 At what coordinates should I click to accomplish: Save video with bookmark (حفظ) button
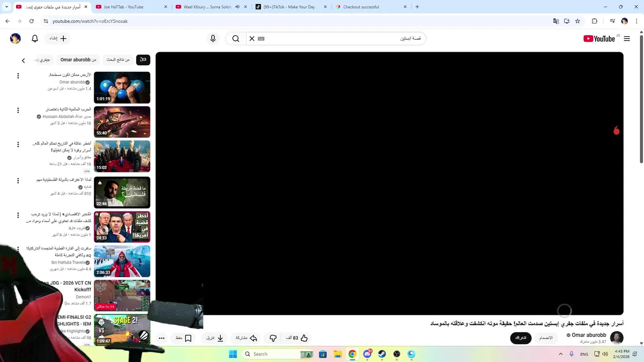coord(184,338)
